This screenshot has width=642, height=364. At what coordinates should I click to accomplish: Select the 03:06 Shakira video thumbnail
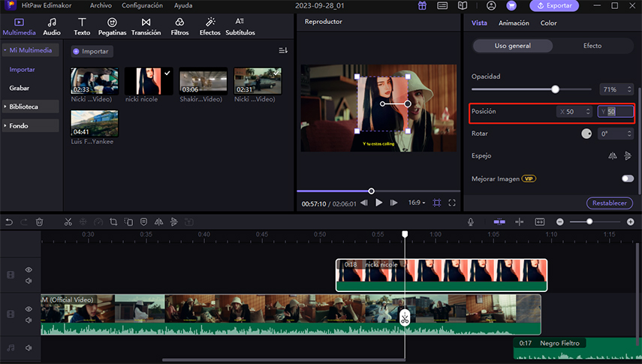pyautogui.click(x=203, y=81)
